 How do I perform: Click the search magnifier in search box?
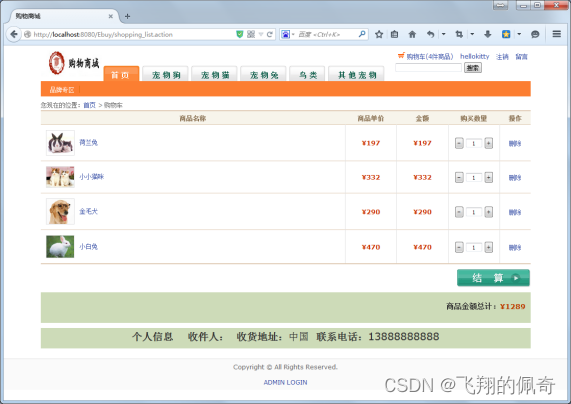pyautogui.click(x=362, y=34)
